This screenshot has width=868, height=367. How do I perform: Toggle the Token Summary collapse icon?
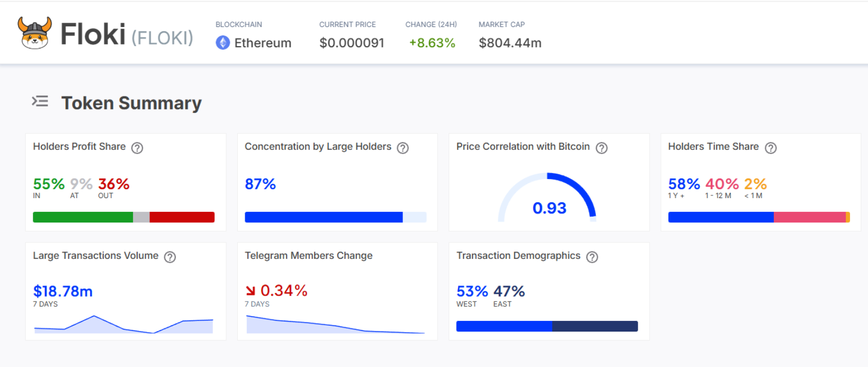[40, 101]
